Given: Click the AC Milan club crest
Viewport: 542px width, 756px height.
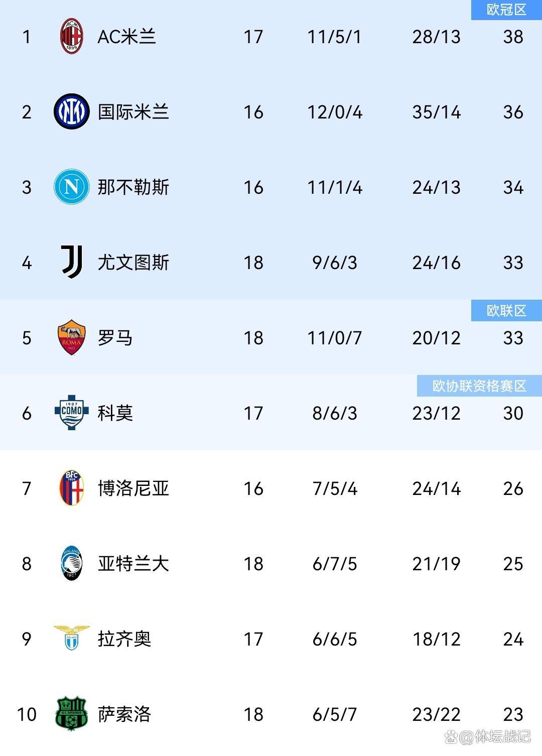Looking at the screenshot, I should tap(71, 37).
